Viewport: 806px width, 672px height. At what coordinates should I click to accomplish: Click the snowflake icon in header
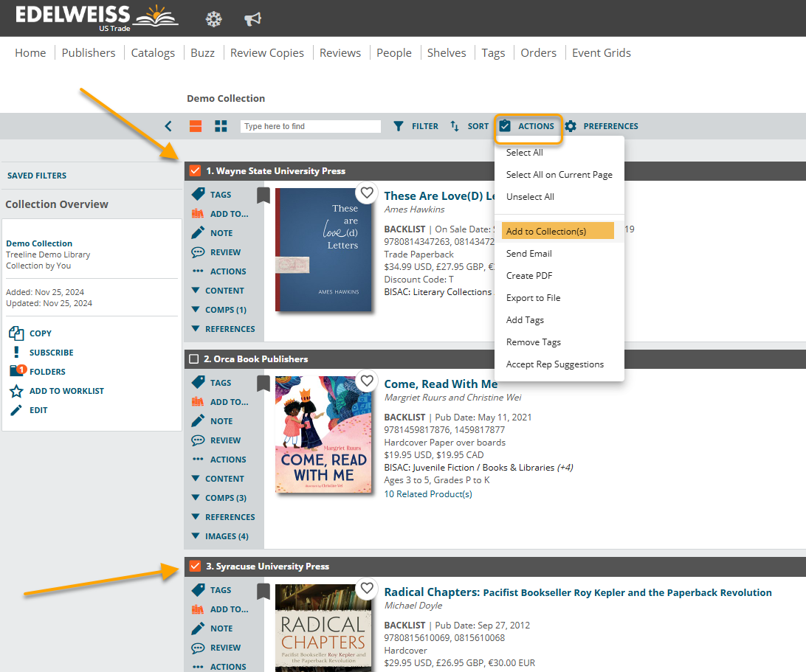click(x=213, y=19)
